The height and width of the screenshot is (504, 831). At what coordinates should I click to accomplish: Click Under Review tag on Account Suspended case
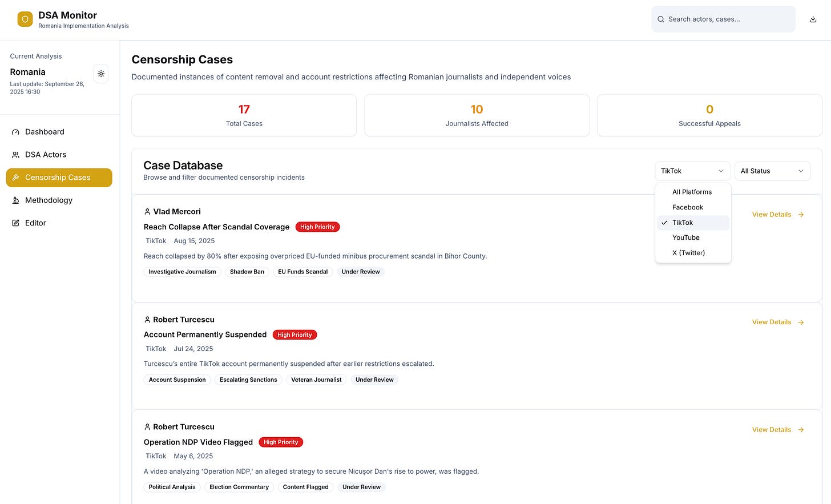point(374,380)
